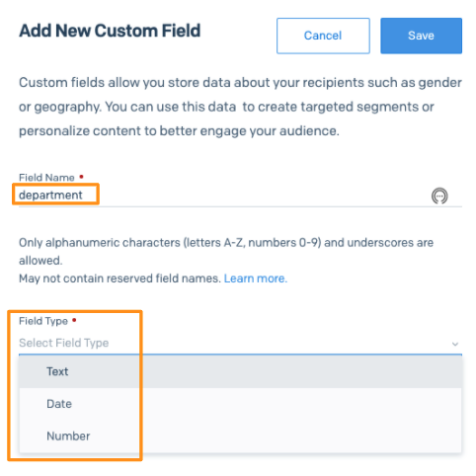The height and width of the screenshot is (476, 476).
Task: Choose Text from the field type list
Action: [240, 371]
